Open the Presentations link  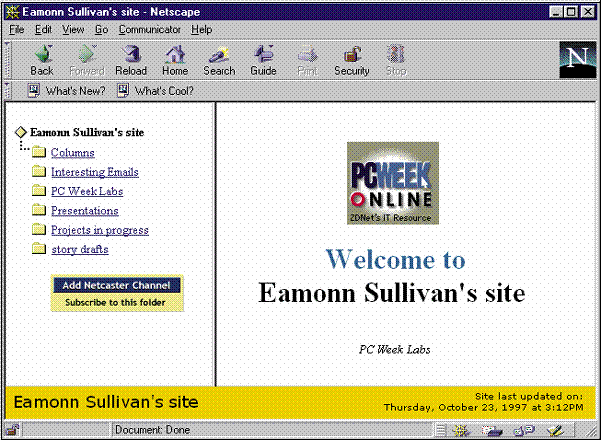tap(85, 210)
